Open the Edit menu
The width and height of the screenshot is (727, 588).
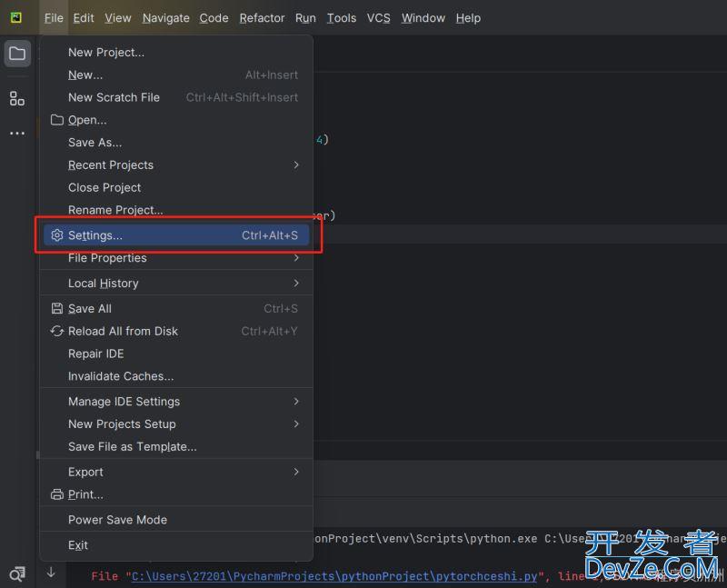[84, 18]
